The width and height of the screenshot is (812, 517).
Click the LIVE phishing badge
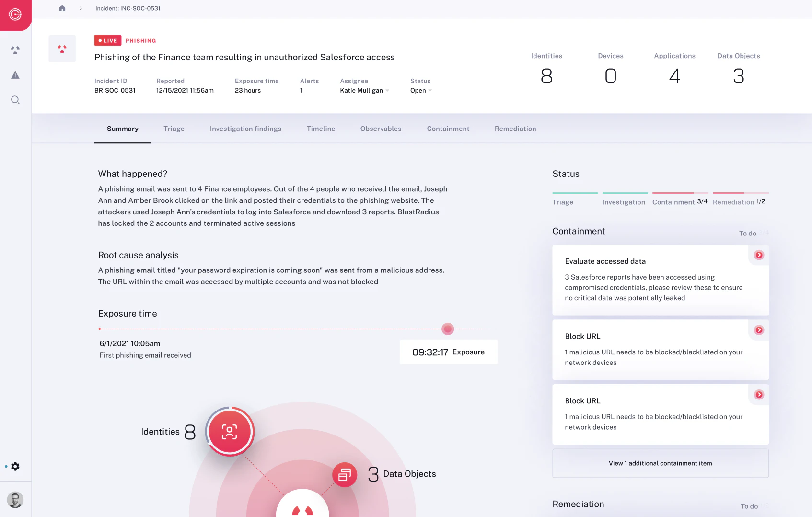point(107,40)
